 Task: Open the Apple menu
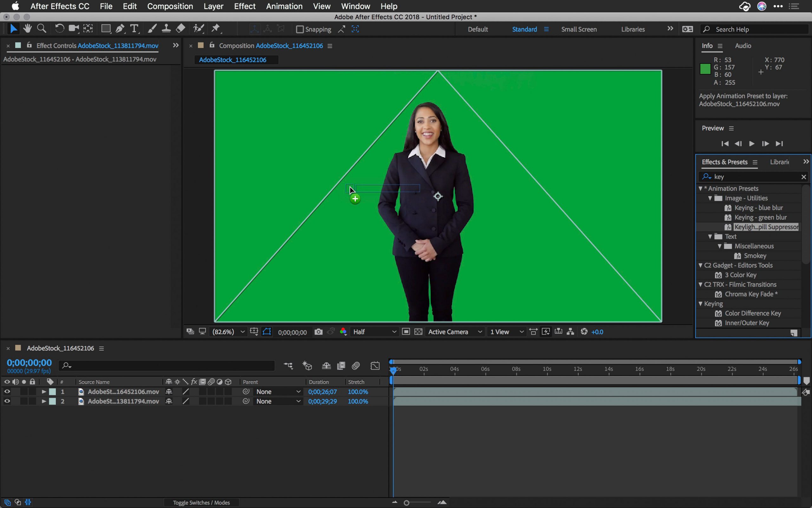coord(16,6)
